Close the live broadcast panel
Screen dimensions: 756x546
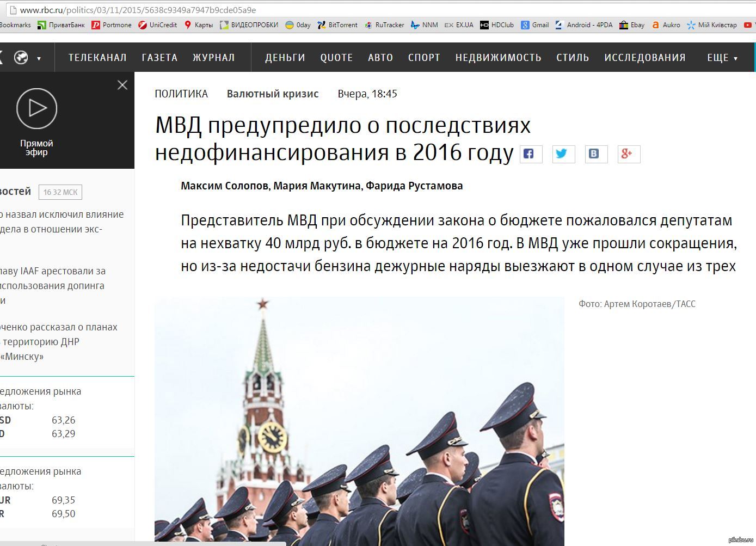(x=122, y=85)
